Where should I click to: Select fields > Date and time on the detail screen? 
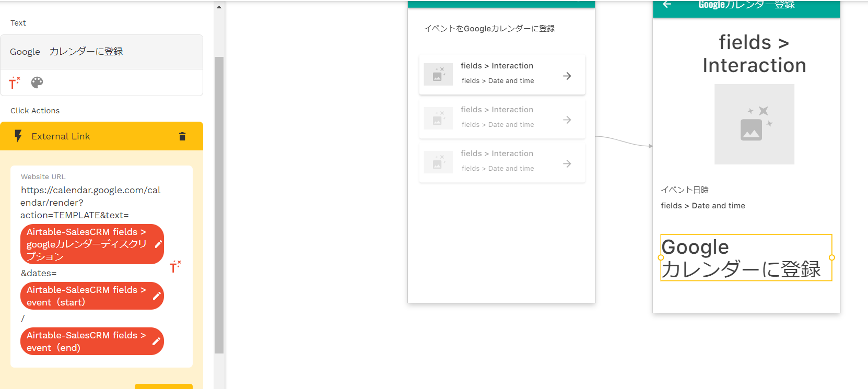point(703,206)
